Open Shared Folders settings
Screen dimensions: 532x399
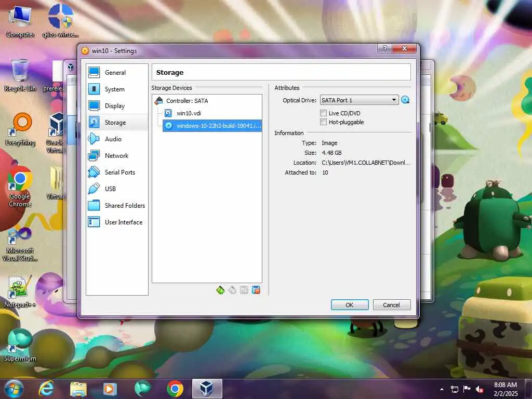(117, 205)
